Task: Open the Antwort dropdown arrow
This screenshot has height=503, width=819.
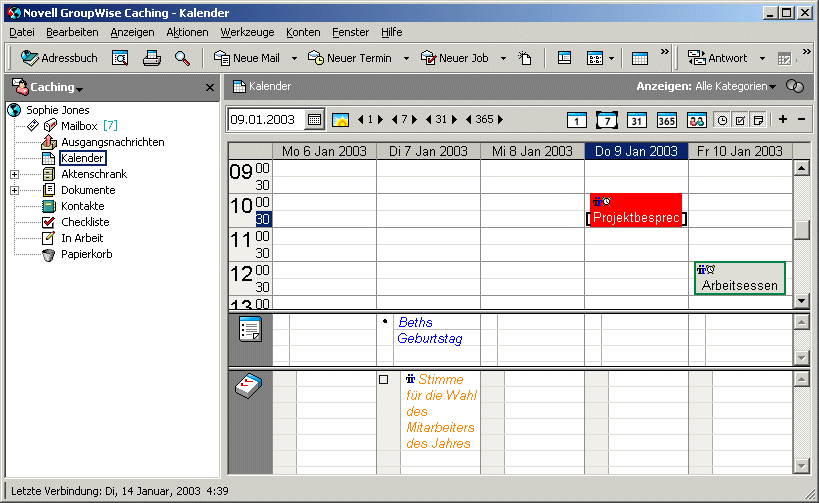Action: coord(762,59)
